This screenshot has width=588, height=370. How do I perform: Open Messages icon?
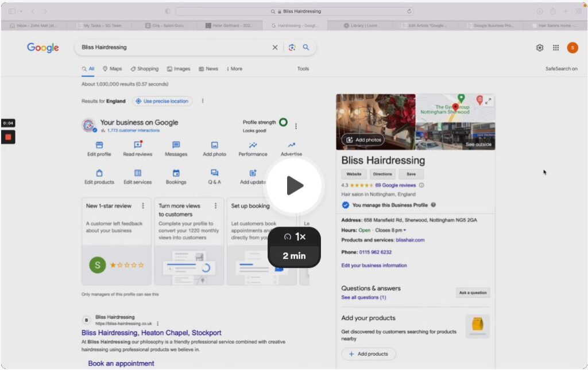(x=176, y=145)
